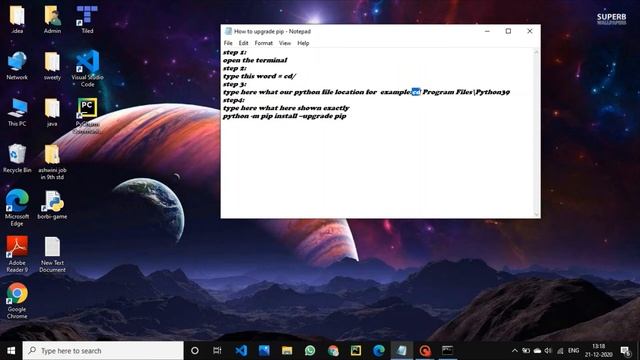This screenshot has width=640, height=360.
Task: Click the highlighted 'cd' selection in Notepad
Action: tap(416, 92)
